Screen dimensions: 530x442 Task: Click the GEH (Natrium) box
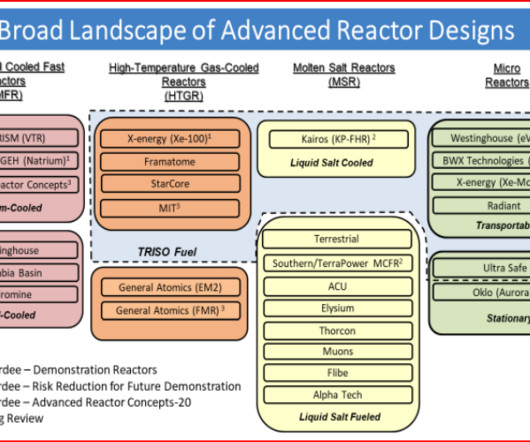(x=39, y=161)
